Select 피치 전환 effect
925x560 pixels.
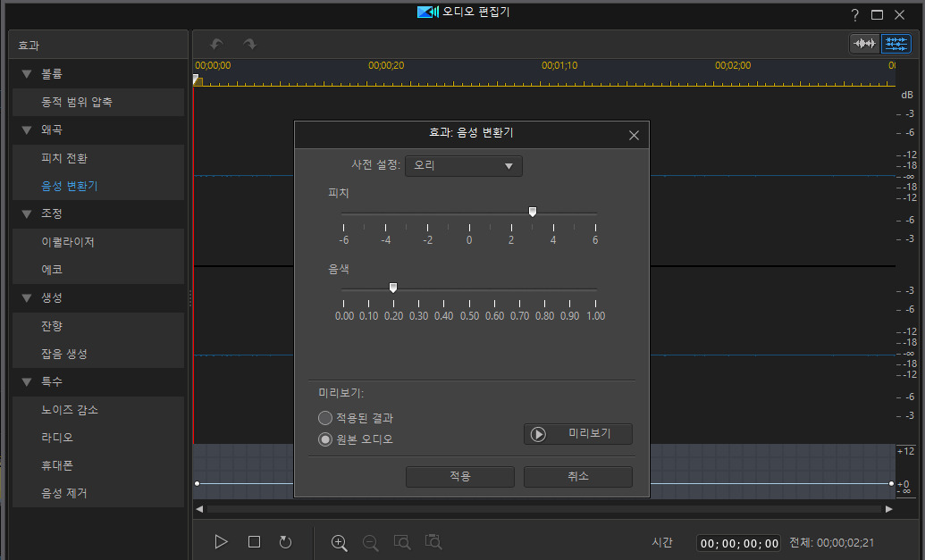[x=98, y=158]
